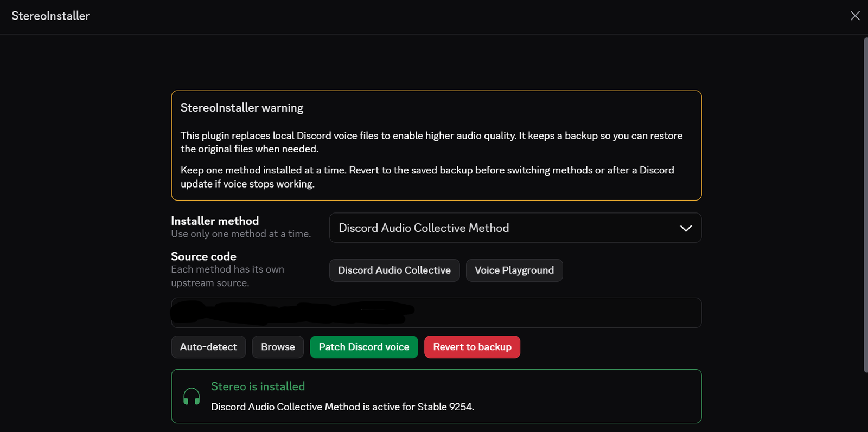The width and height of the screenshot is (868, 432).
Task: Click the 'Source code' label
Action: pos(203,256)
